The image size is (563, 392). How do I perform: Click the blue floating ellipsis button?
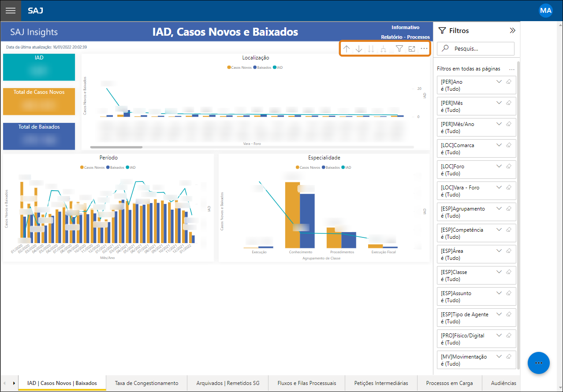pos(538,363)
